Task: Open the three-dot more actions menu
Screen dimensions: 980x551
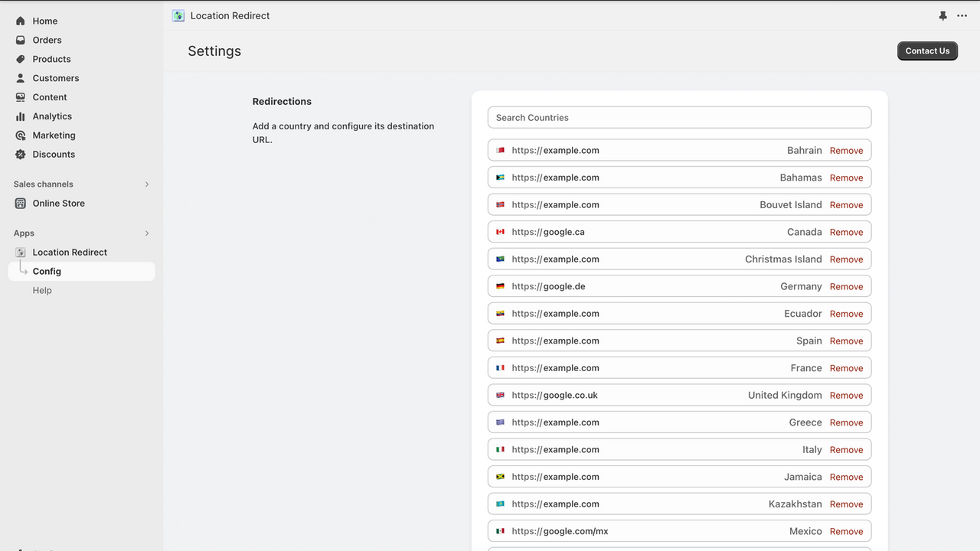Action: (x=962, y=15)
